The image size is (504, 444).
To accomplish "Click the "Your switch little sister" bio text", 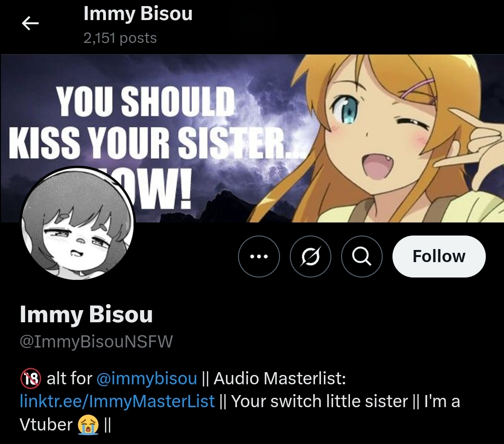I will click(x=320, y=401).
